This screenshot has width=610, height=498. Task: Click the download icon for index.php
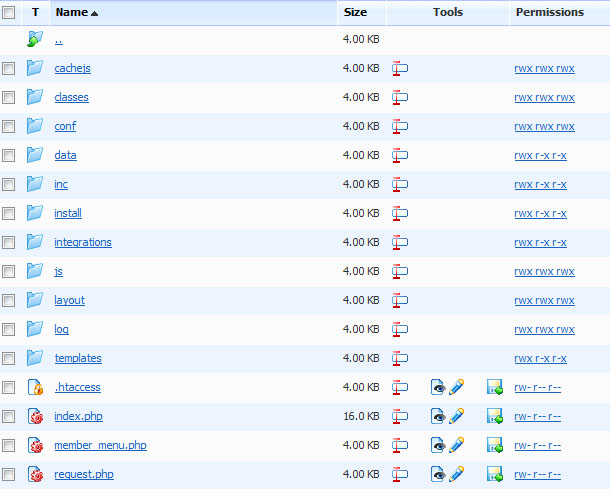tap(494, 416)
